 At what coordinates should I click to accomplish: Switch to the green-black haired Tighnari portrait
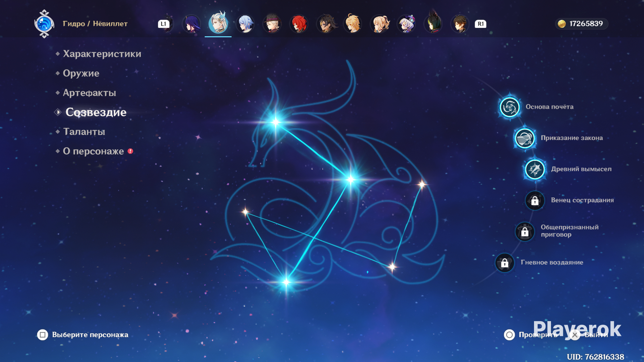433,23
